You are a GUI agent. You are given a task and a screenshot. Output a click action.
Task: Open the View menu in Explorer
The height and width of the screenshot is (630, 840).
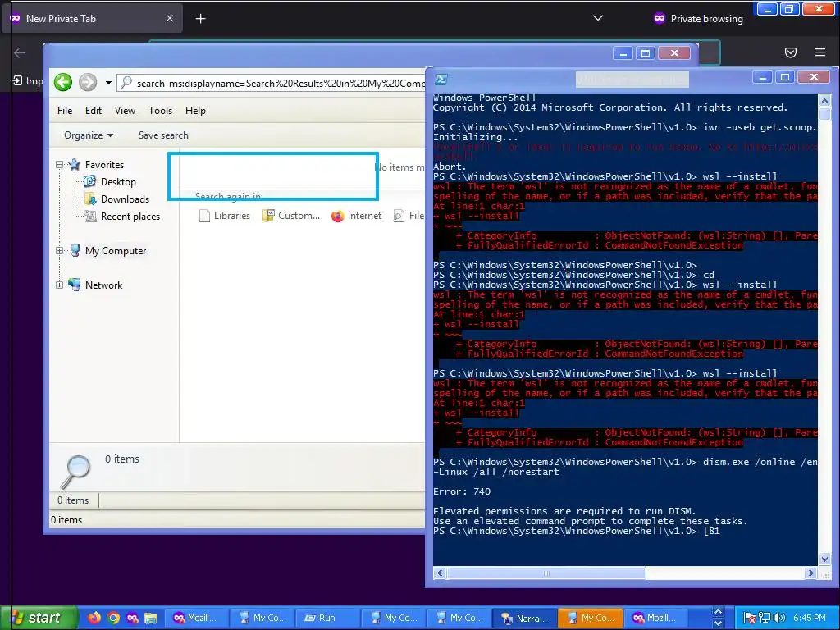click(x=125, y=111)
